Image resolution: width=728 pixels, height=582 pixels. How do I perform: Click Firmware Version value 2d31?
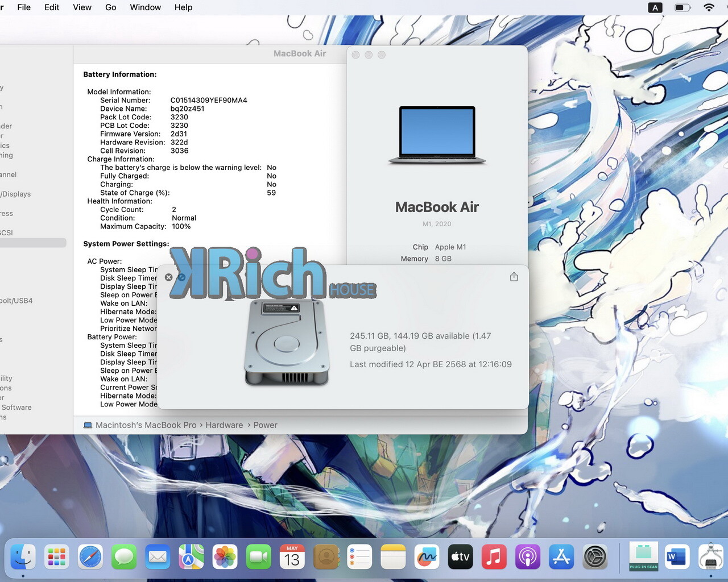pos(179,134)
